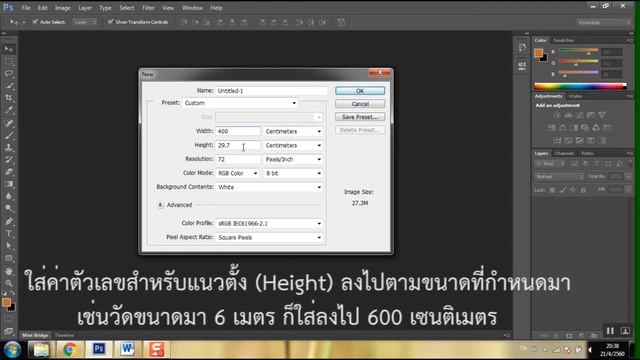Click the Width input field
The height and width of the screenshot is (360, 640).
(x=238, y=131)
